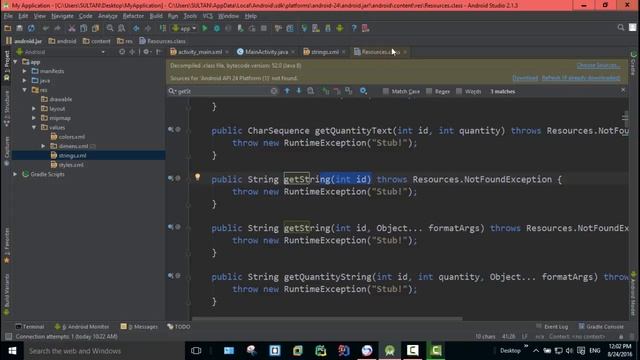Click the editor horizontal scrollbar

(x=327, y=318)
